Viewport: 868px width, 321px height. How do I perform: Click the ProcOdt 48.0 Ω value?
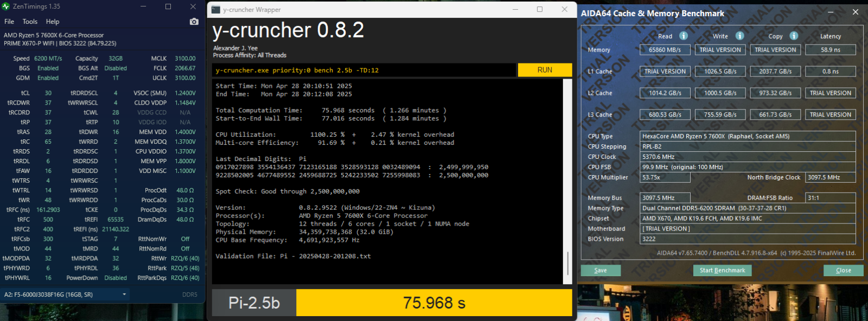[x=185, y=190]
